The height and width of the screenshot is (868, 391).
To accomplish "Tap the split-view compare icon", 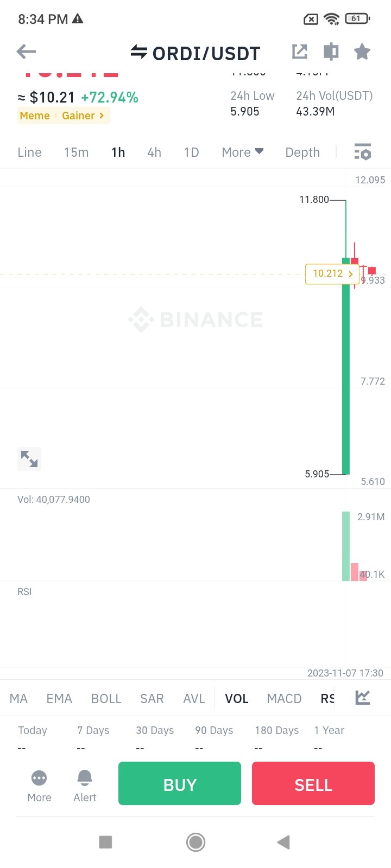I will click(x=331, y=52).
